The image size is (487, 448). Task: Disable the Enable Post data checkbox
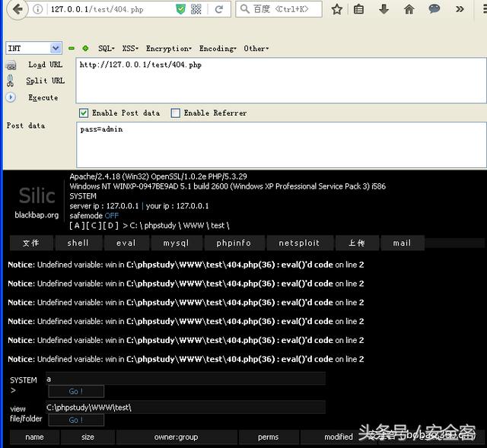(x=84, y=113)
